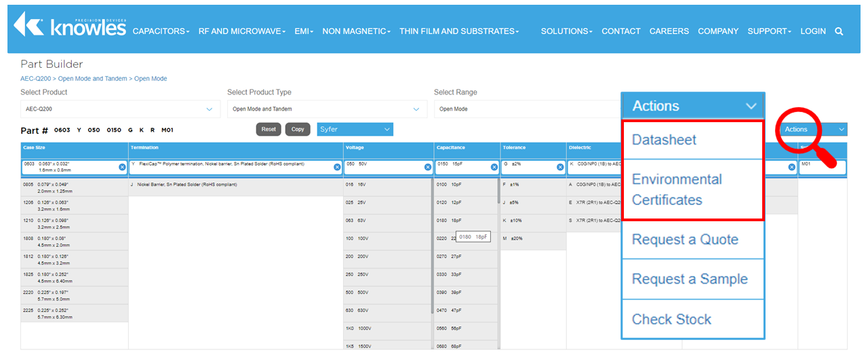Click the Reset button
The height and width of the screenshot is (359, 868).
269,129
